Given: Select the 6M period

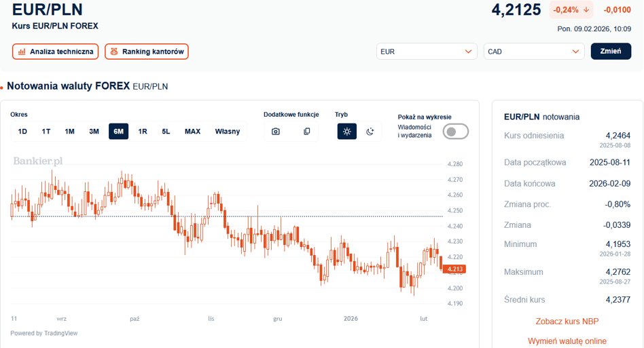Looking at the screenshot, I should (x=118, y=132).
